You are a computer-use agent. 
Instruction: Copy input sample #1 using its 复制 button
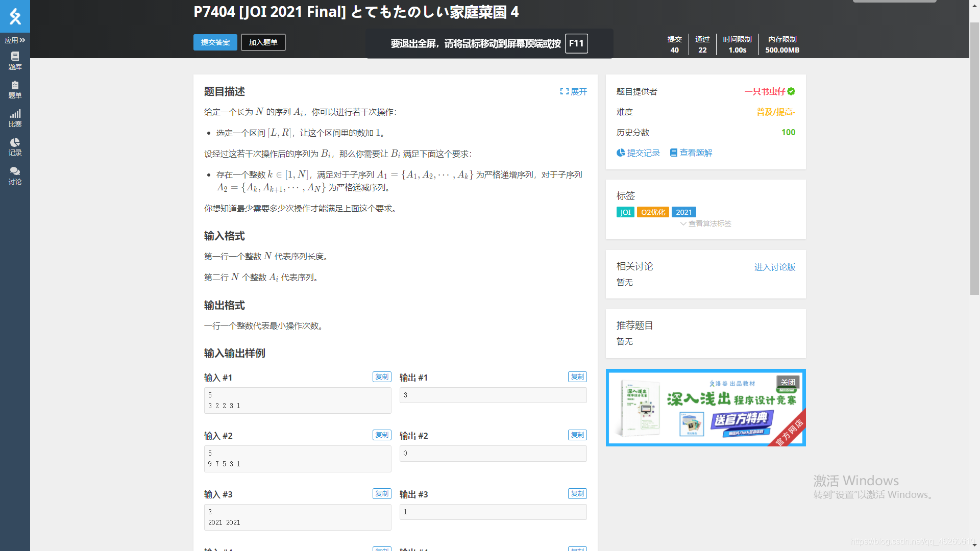(381, 377)
